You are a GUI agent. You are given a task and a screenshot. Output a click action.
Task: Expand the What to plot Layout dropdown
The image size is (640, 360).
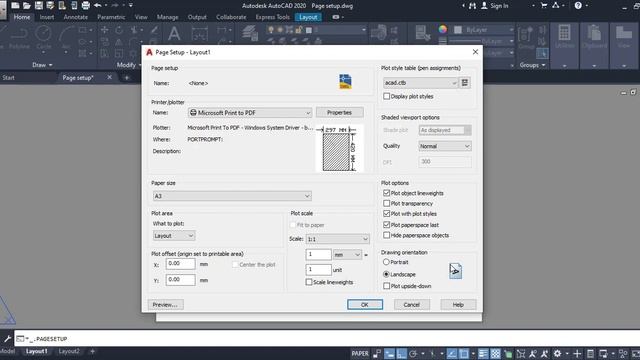click(x=174, y=236)
